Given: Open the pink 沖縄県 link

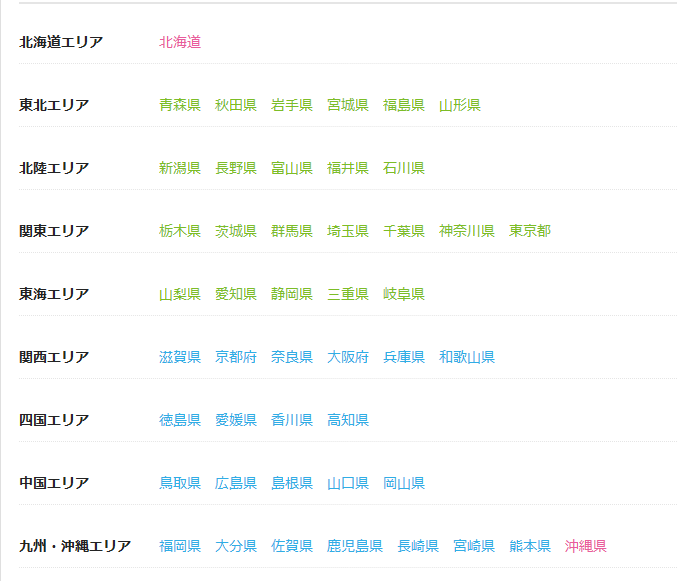Looking at the screenshot, I should (585, 546).
